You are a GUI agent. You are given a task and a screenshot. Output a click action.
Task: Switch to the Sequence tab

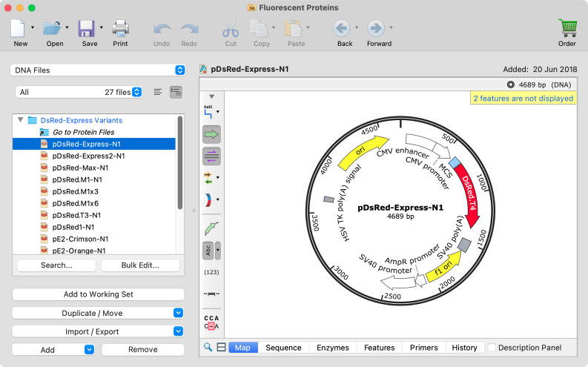(x=283, y=348)
